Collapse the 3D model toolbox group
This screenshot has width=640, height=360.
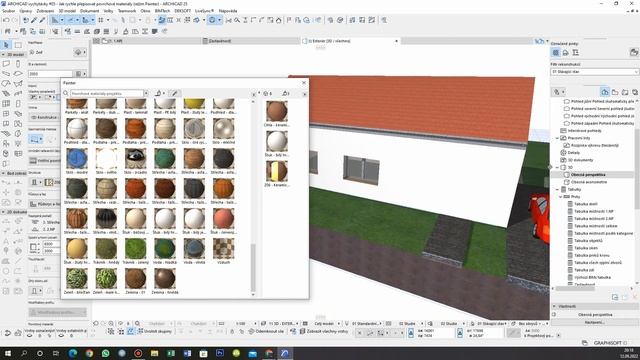click(3, 54)
